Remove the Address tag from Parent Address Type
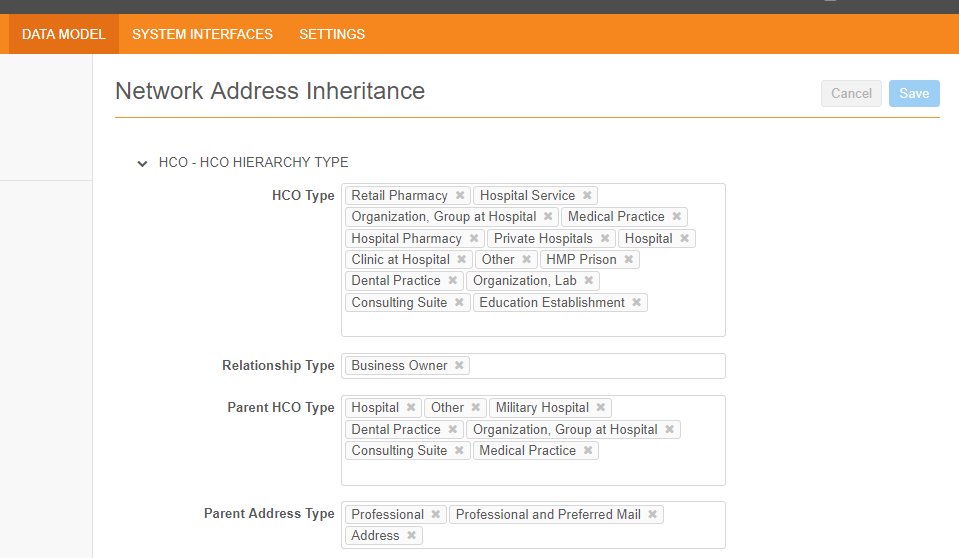The height and width of the screenshot is (558, 959). tap(412, 536)
